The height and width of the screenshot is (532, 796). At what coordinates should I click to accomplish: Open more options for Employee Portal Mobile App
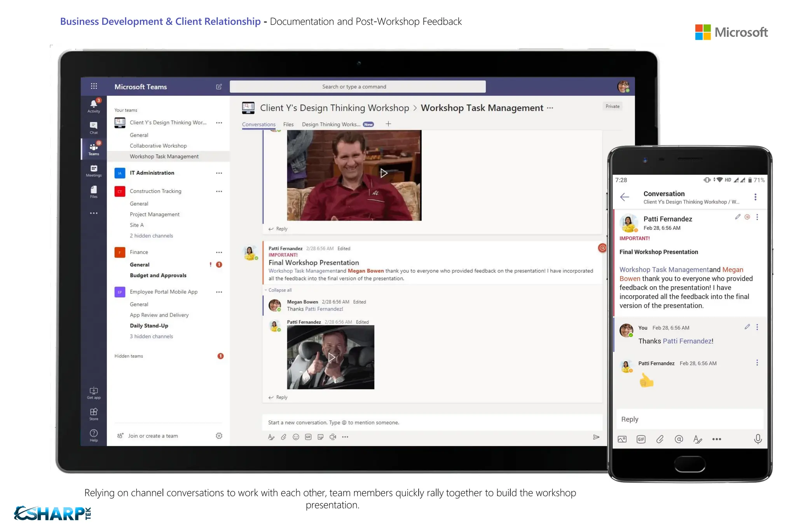219,292
